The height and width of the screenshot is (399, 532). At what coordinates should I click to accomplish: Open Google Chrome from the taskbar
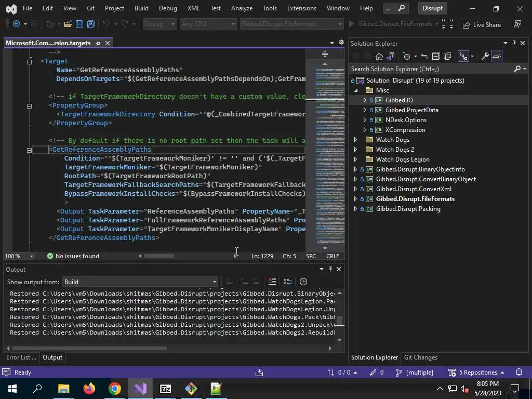point(115,389)
